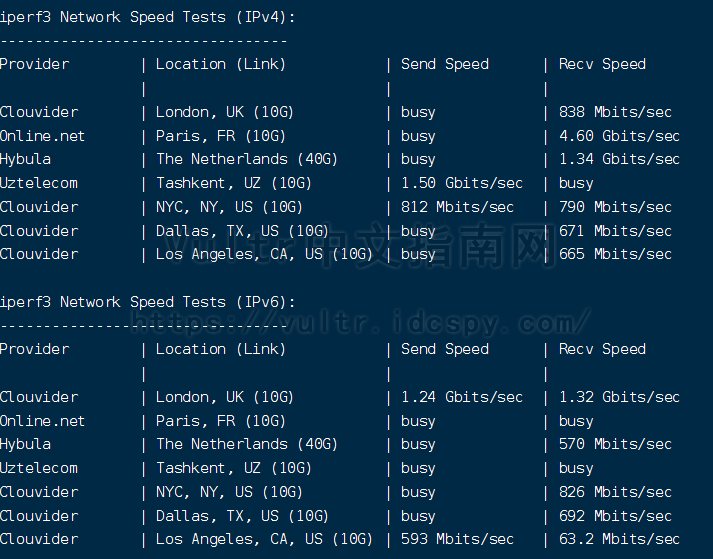Click "Tashkent, UZ (10G)" in the IPv6 table
The height and width of the screenshot is (559, 713).
[x=234, y=468]
